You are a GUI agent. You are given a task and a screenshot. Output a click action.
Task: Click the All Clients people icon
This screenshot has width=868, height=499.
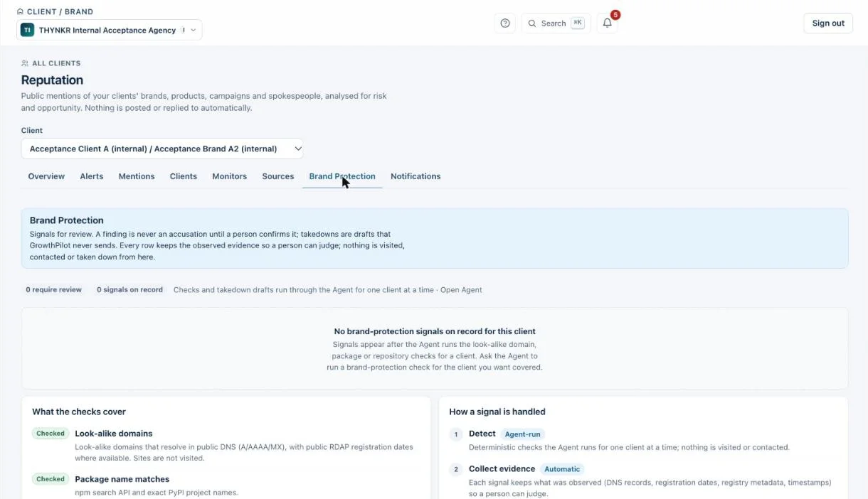click(25, 63)
